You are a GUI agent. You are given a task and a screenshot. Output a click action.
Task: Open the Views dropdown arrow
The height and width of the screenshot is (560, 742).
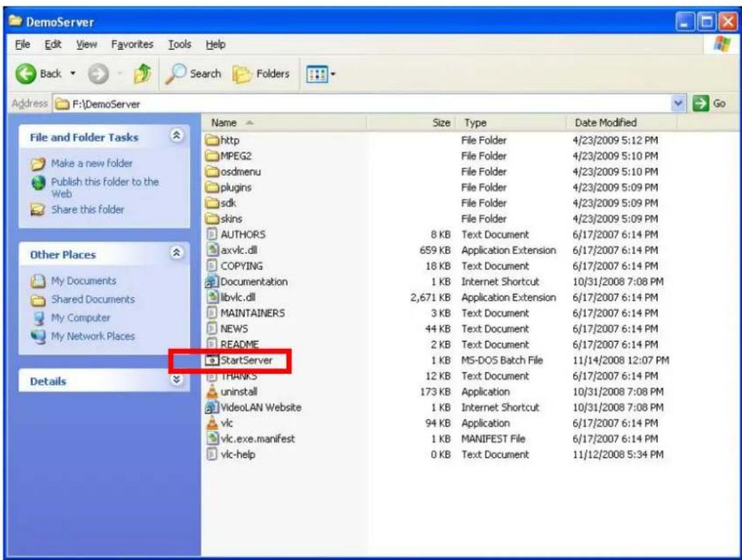tap(333, 74)
